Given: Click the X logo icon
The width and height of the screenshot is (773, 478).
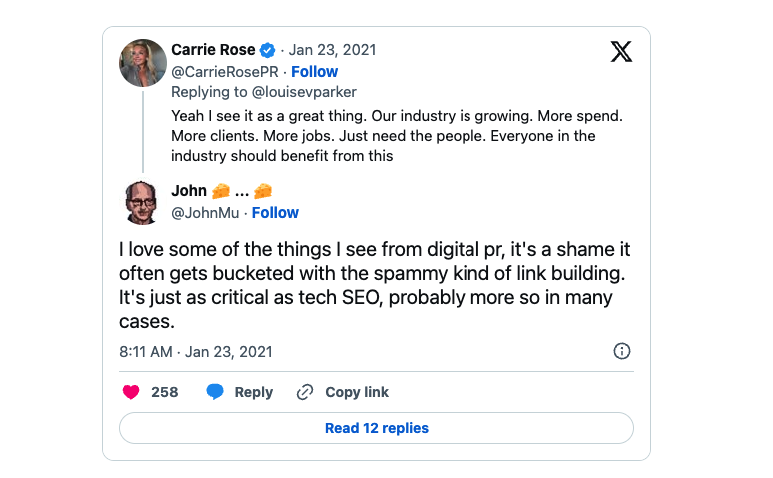Looking at the screenshot, I should click(621, 52).
